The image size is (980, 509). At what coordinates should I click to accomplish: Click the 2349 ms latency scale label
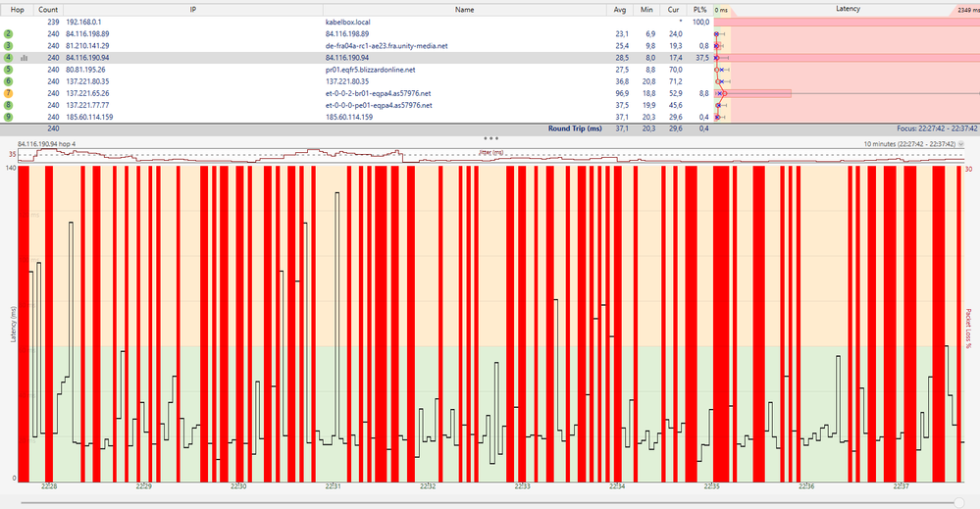point(965,9)
